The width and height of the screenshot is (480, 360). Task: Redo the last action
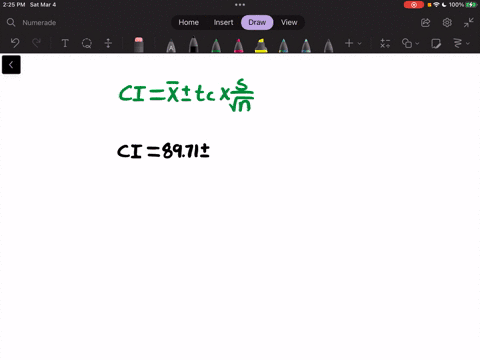pyautogui.click(x=36, y=43)
